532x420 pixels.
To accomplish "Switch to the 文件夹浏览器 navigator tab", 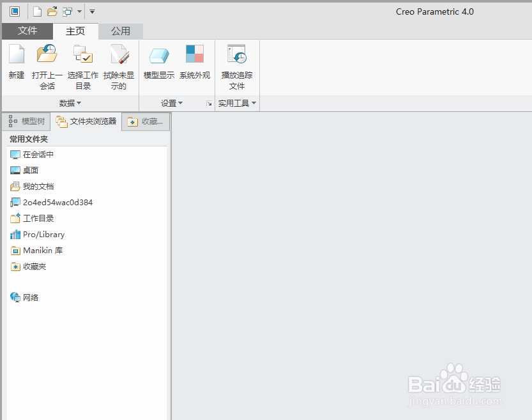I will (x=86, y=121).
